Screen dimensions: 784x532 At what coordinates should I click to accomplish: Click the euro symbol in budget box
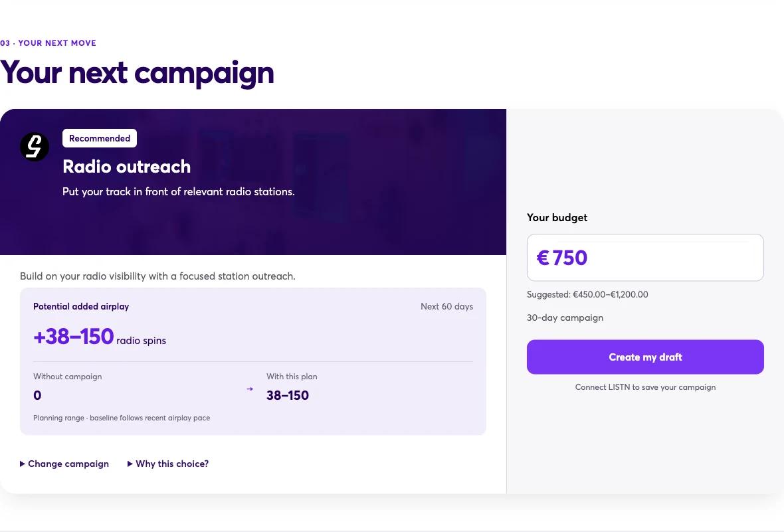543,258
